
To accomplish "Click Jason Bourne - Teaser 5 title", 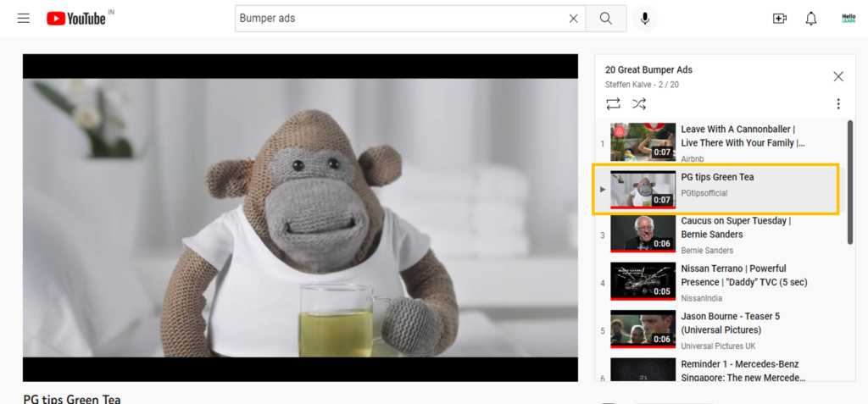I will pos(730,324).
